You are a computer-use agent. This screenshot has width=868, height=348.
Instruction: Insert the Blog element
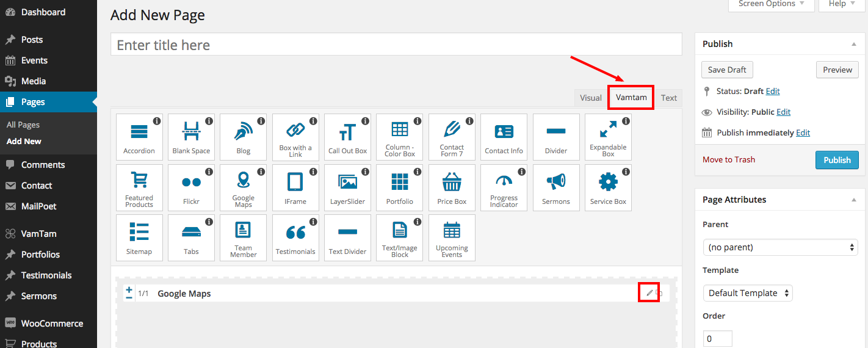[x=243, y=137]
